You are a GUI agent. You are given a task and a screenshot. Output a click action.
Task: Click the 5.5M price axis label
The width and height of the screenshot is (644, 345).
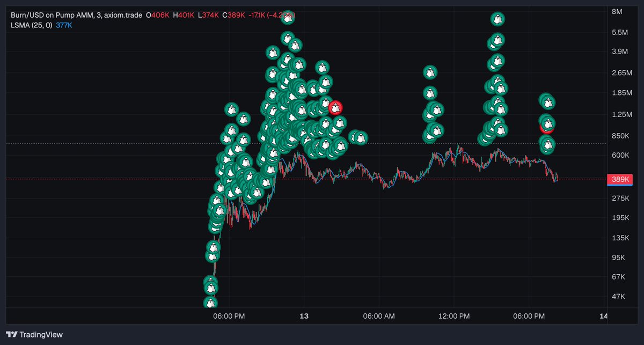[x=619, y=32]
